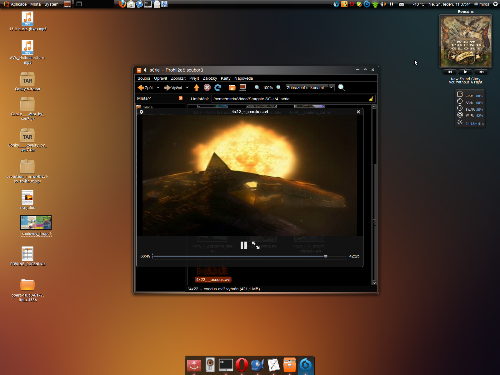
Task: Select the orange folder on the desktop
Action: point(27,284)
